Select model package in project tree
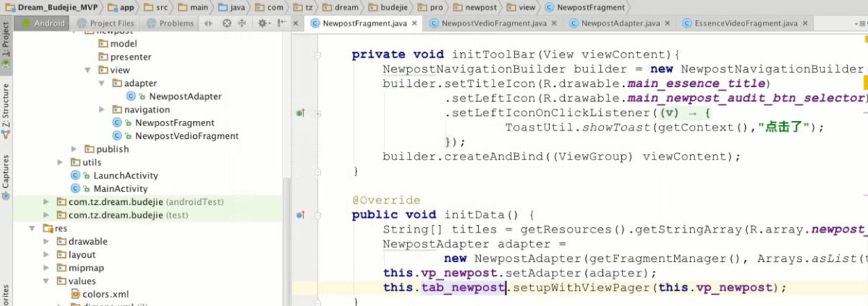 click(x=123, y=43)
